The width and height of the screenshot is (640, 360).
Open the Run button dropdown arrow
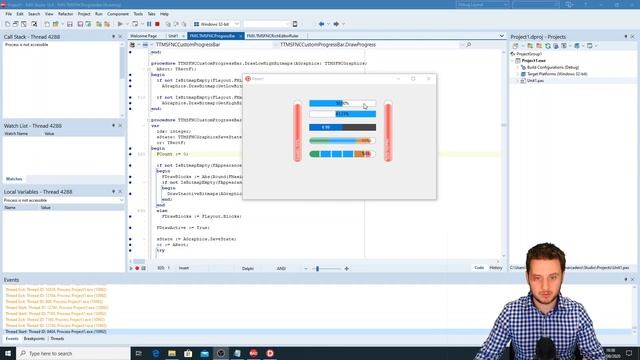coord(127,24)
